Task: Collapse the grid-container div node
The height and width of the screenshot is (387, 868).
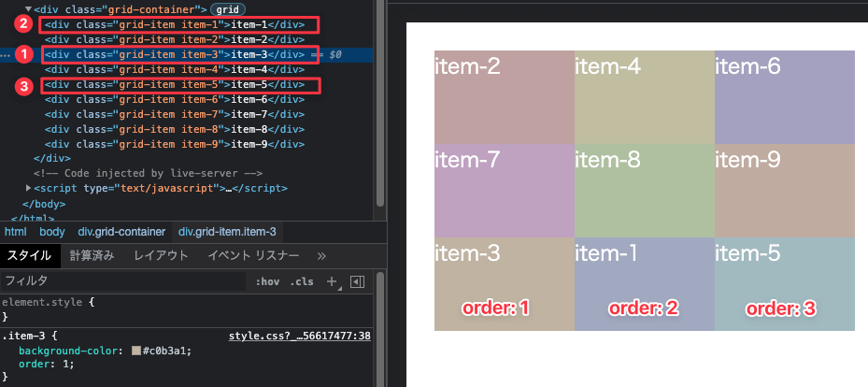Action: (29, 9)
